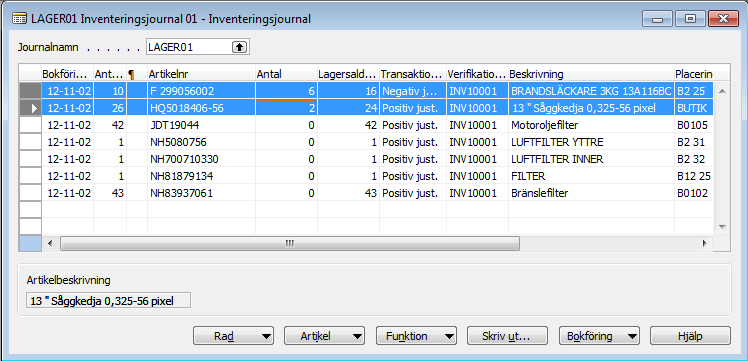Open the Artikel menu button
Viewport: 748px width, 361px height.
point(324,336)
